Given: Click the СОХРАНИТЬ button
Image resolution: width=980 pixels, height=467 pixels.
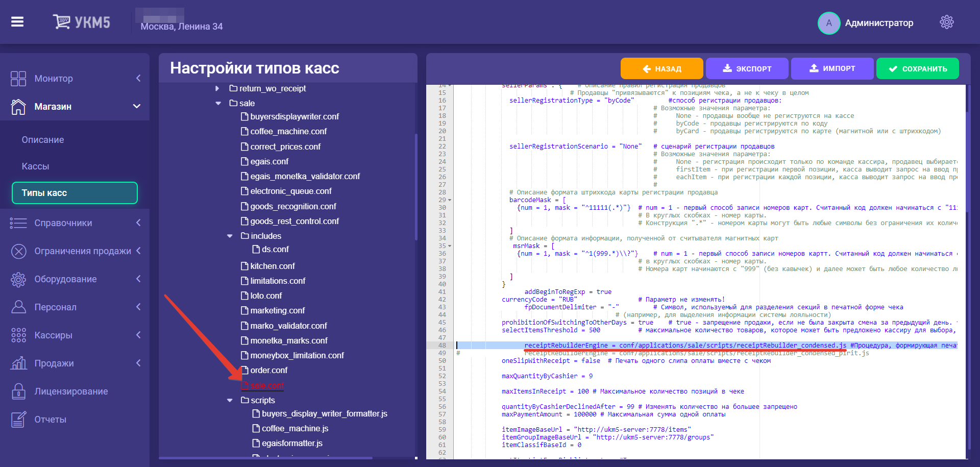Looking at the screenshot, I should [x=918, y=68].
